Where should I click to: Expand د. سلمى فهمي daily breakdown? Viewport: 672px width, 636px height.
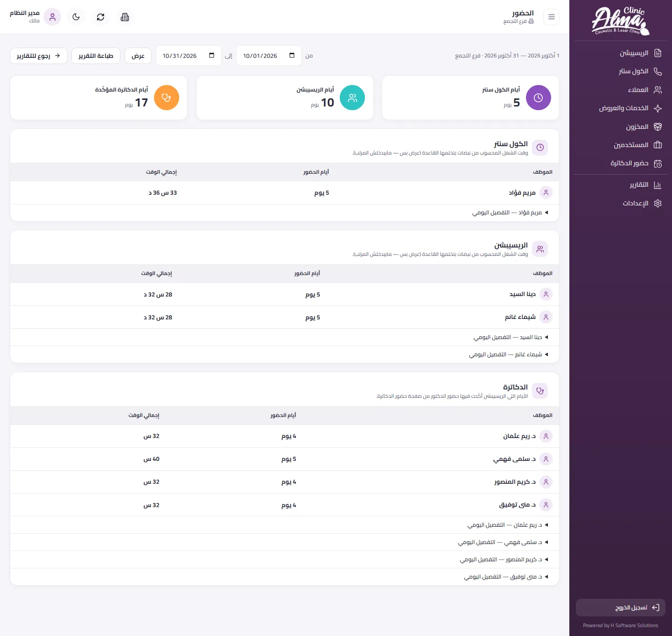[285, 542]
